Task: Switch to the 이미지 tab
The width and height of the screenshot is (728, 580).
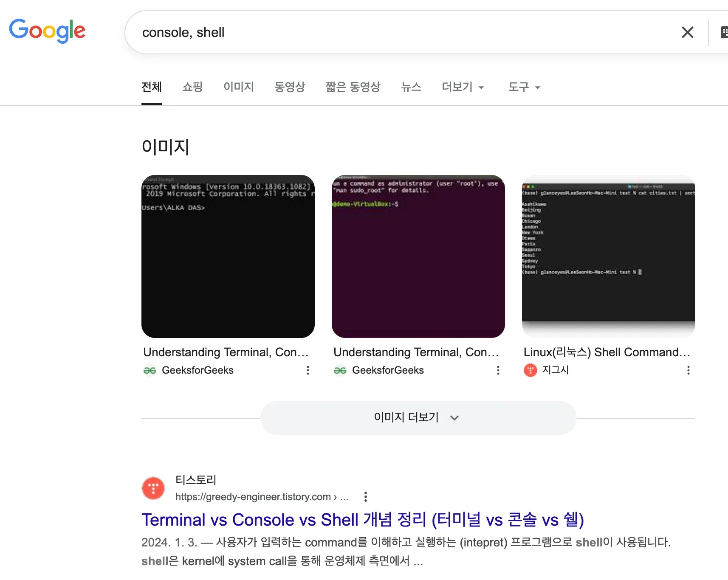Action: (239, 87)
